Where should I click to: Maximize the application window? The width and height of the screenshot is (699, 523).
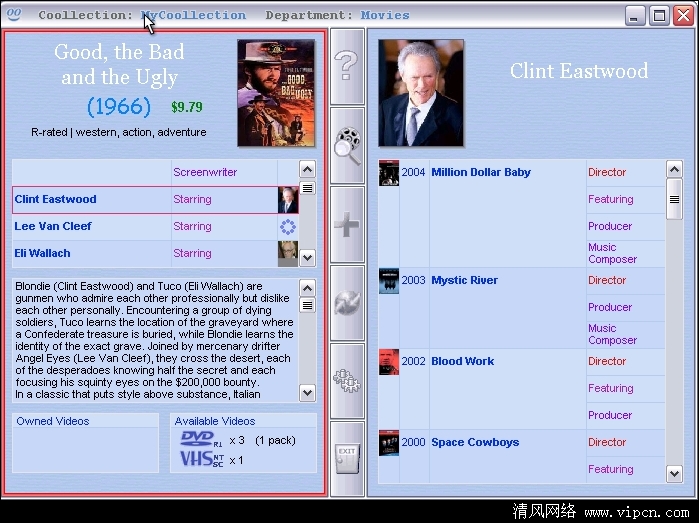tap(659, 16)
